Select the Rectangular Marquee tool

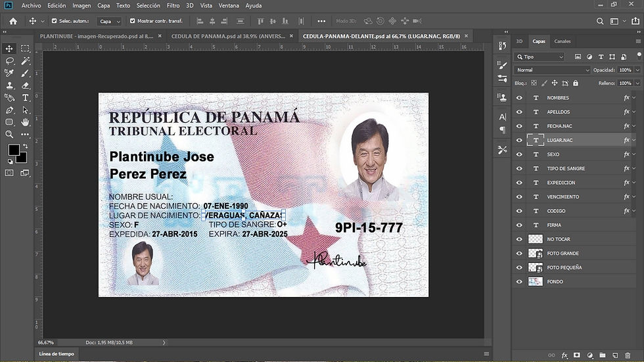tap(25, 49)
